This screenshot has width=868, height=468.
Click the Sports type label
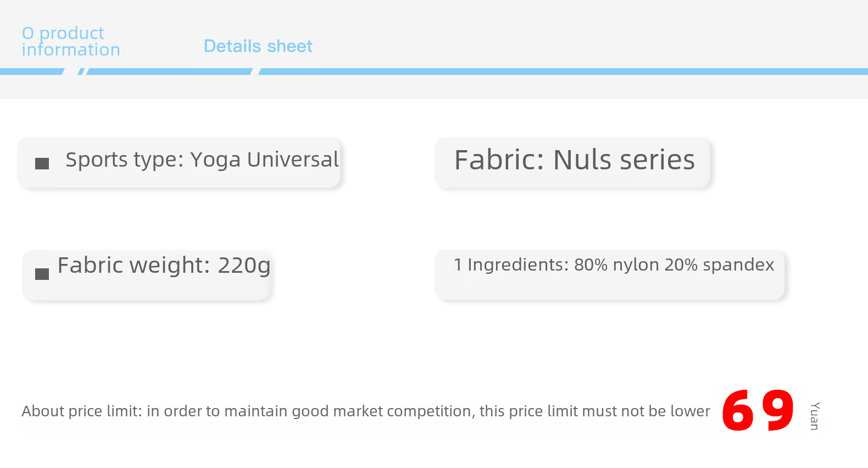[124, 160]
